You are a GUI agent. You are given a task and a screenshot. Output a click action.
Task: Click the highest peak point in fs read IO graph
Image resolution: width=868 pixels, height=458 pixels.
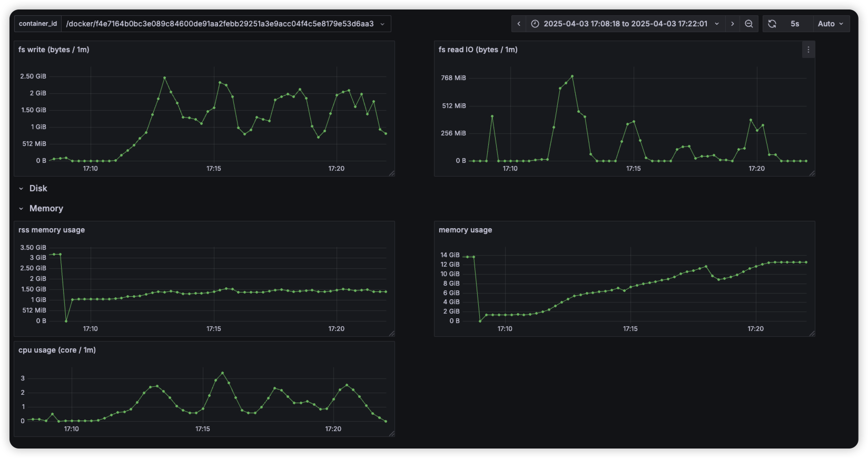click(x=572, y=76)
